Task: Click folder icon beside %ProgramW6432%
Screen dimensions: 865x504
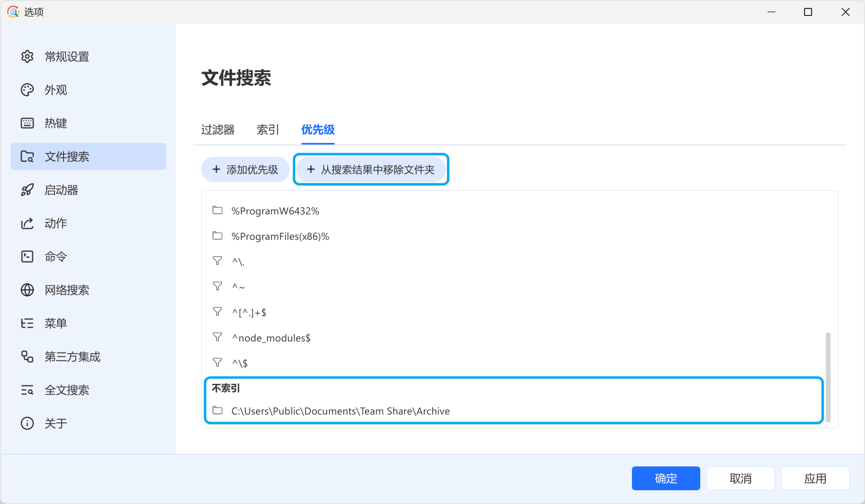Action: (217, 210)
